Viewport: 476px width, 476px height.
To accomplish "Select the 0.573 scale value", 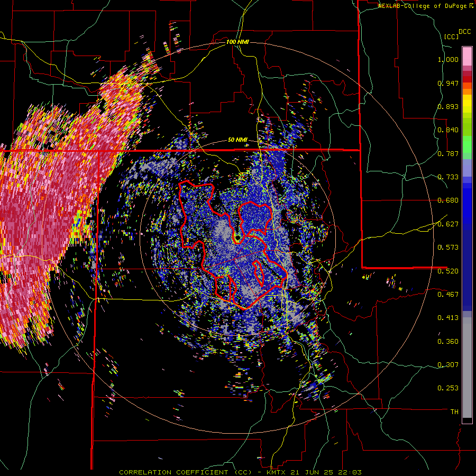I will coord(448,248).
